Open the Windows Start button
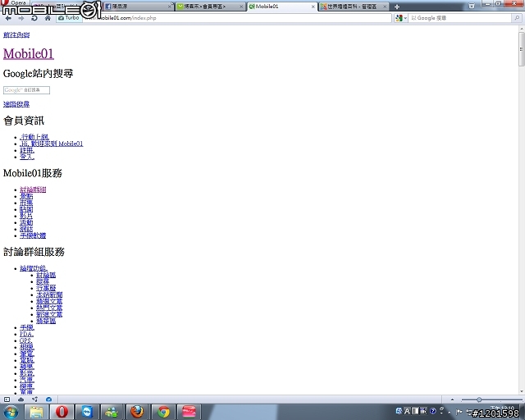The height and width of the screenshot is (420, 525). pyautogui.click(x=11, y=412)
